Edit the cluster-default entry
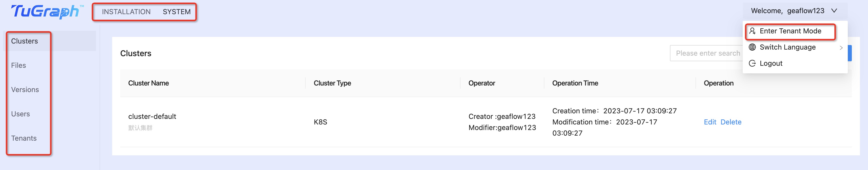This screenshot has height=170, width=868. pyautogui.click(x=710, y=122)
